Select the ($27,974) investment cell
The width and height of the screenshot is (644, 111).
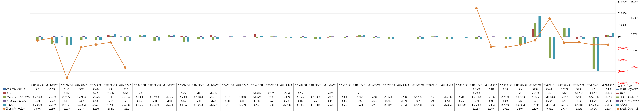point(593,97)
